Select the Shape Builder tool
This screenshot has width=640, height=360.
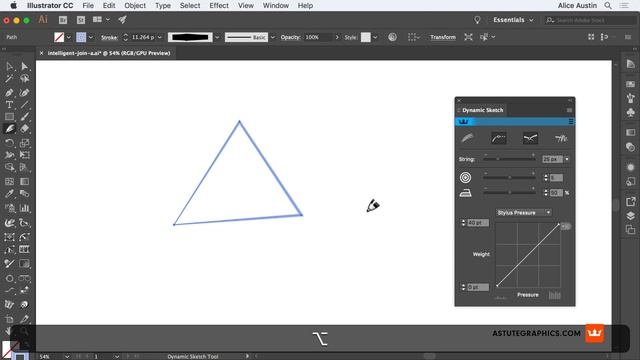[9, 167]
